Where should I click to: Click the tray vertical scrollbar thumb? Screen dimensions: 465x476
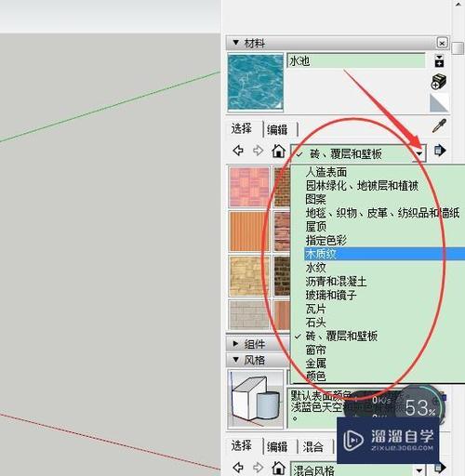(458, 48)
